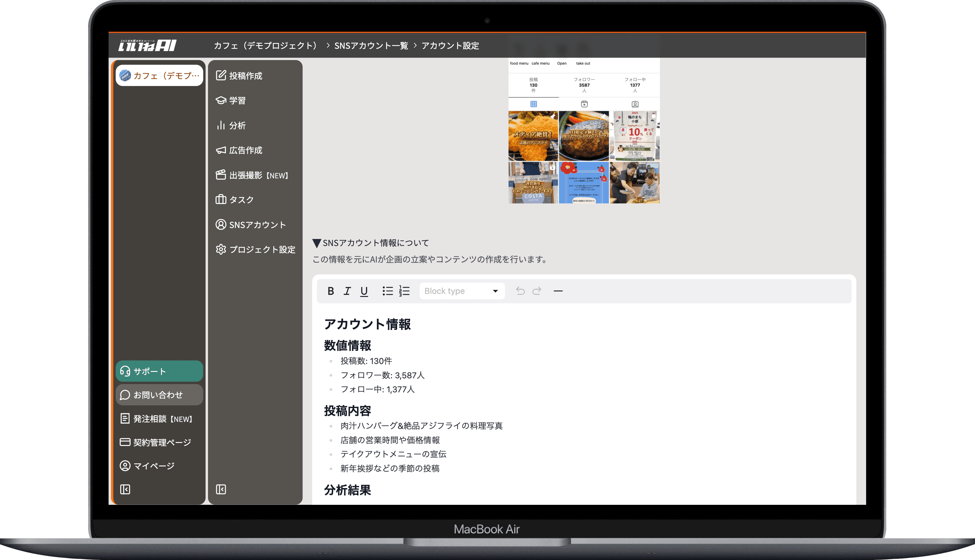Collapse the SNSアカウント情報について section

(x=317, y=242)
